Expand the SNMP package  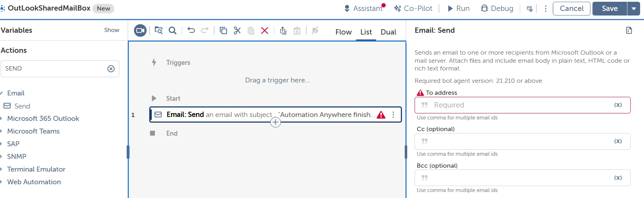pos(1,157)
